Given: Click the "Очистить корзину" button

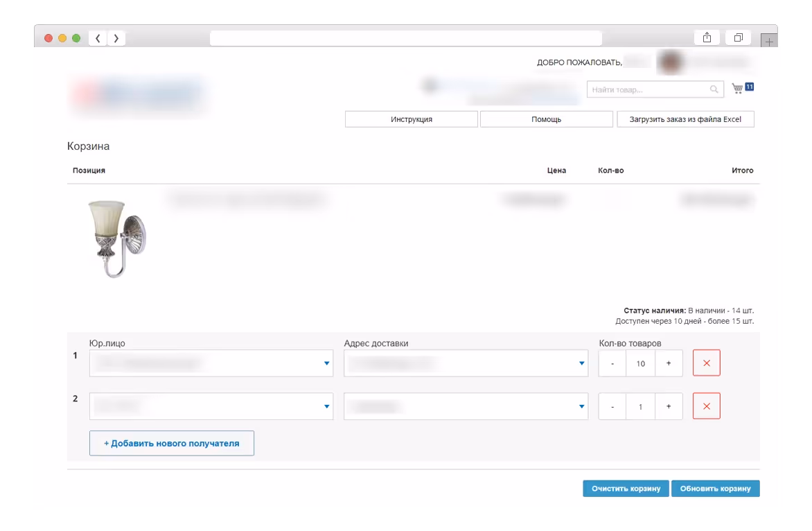Looking at the screenshot, I should [x=626, y=489].
